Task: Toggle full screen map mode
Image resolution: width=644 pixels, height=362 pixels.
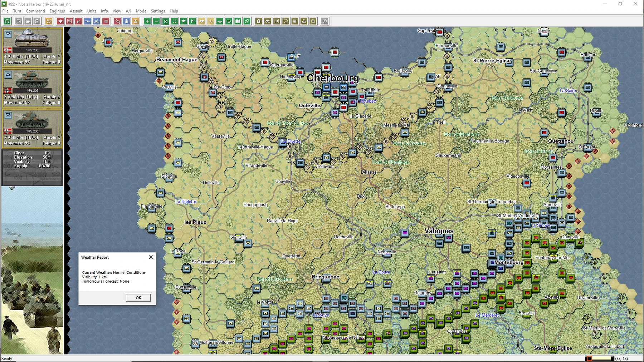Action: click(x=174, y=21)
